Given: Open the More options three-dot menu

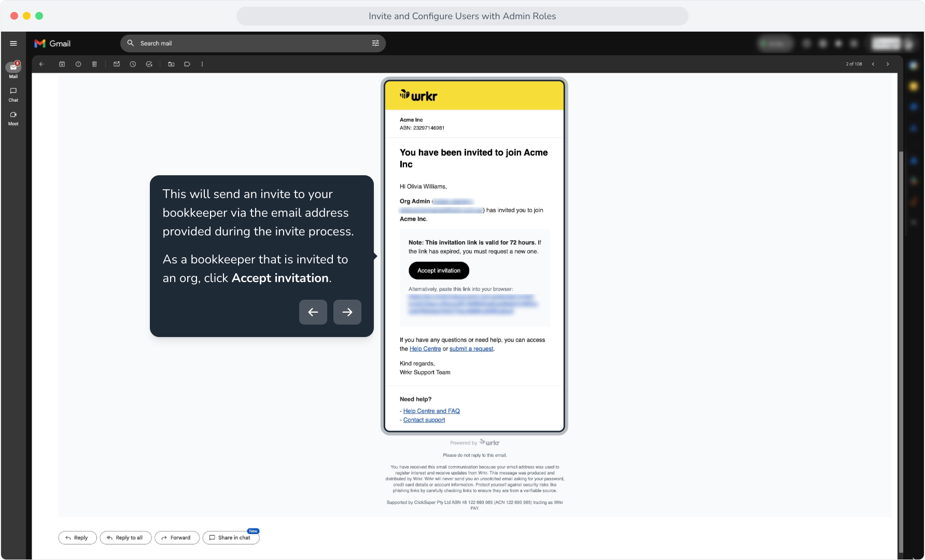Looking at the screenshot, I should point(202,64).
